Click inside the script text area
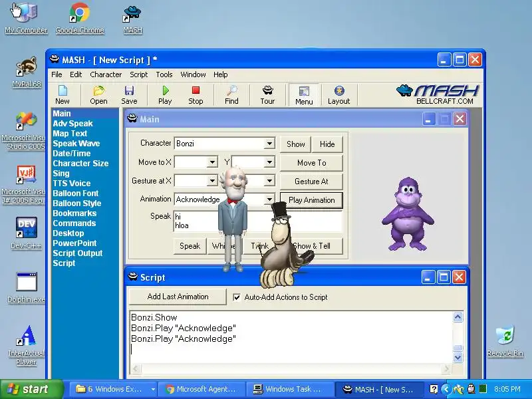This screenshot has height=399, width=532. (x=291, y=337)
